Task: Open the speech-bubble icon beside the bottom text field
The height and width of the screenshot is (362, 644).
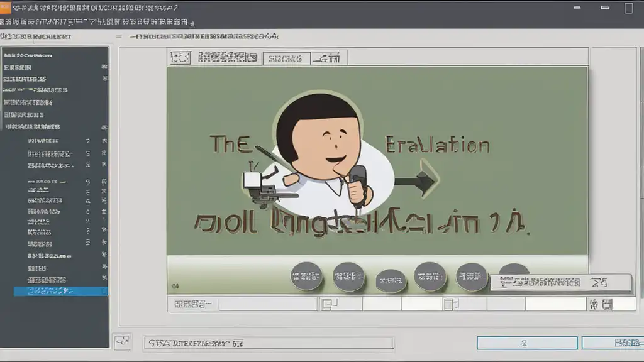Action: click(122, 341)
